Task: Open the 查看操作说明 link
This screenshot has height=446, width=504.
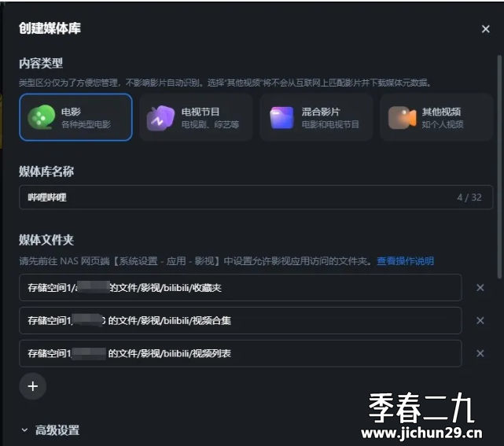Action: coord(405,261)
